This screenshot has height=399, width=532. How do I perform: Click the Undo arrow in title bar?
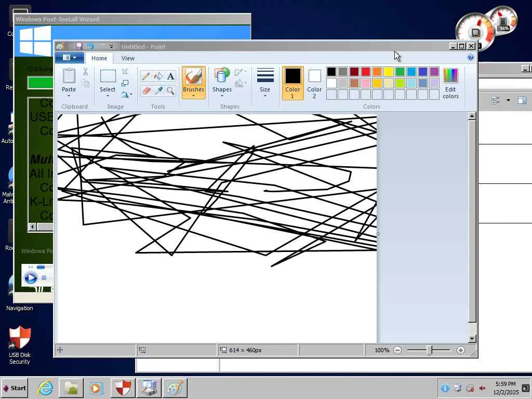pyautogui.click(x=90, y=46)
